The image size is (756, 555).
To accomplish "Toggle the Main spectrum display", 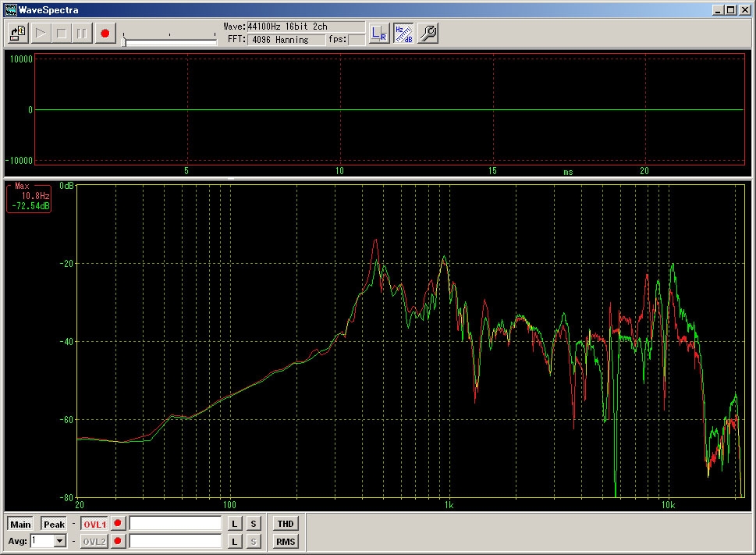I will coord(20,524).
